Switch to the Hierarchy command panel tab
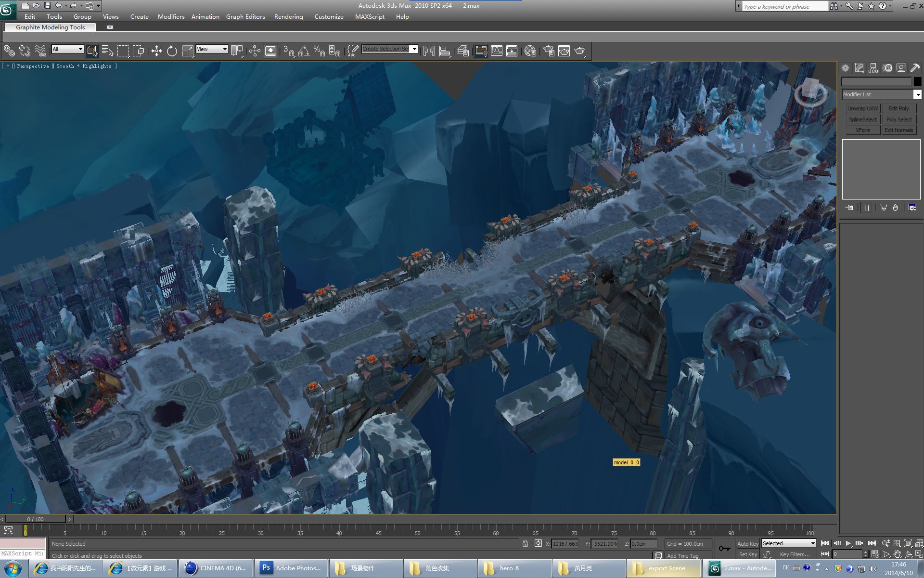The width and height of the screenshot is (924, 578). pos(873,68)
